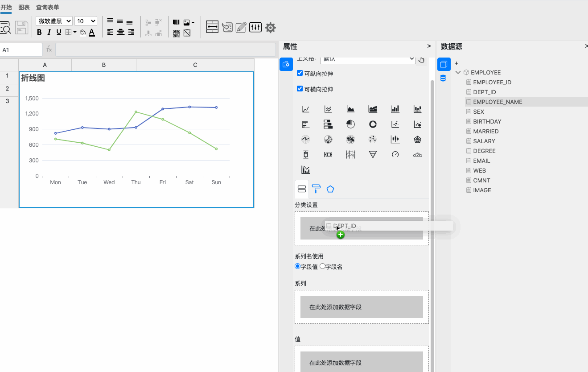Open settings gear icon in toolbar
The height and width of the screenshot is (372, 588).
coord(270,28)
